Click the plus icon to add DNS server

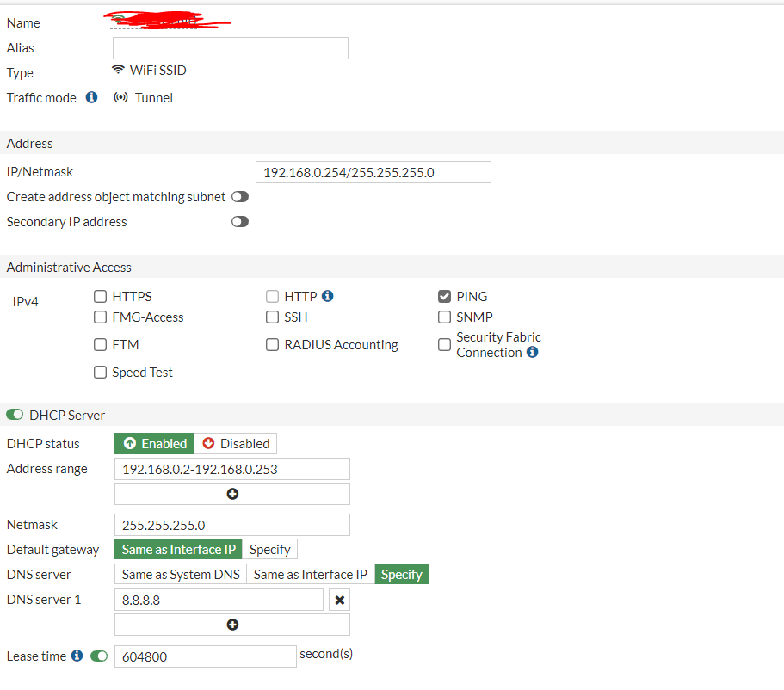tap(232, 625)
